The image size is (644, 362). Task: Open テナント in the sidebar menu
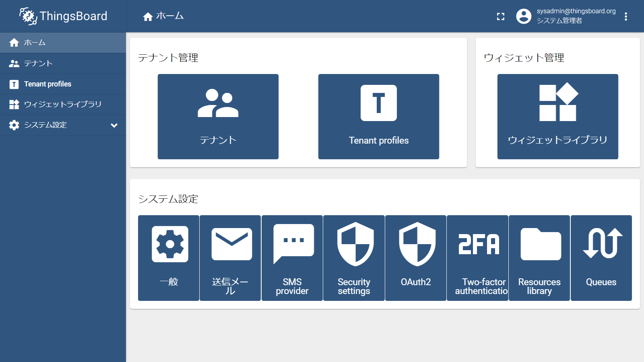pyautogui.click(x=63, y=64)
